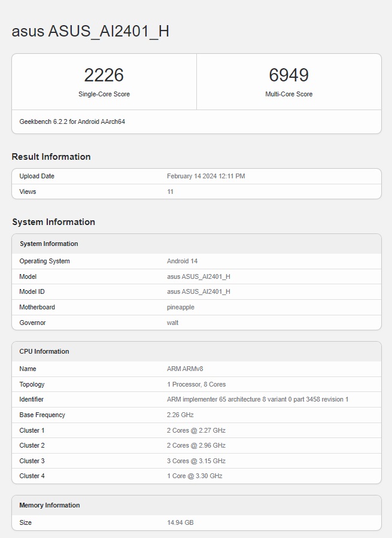
Task: Click the Operating System label
Action: tap(45, 261)
